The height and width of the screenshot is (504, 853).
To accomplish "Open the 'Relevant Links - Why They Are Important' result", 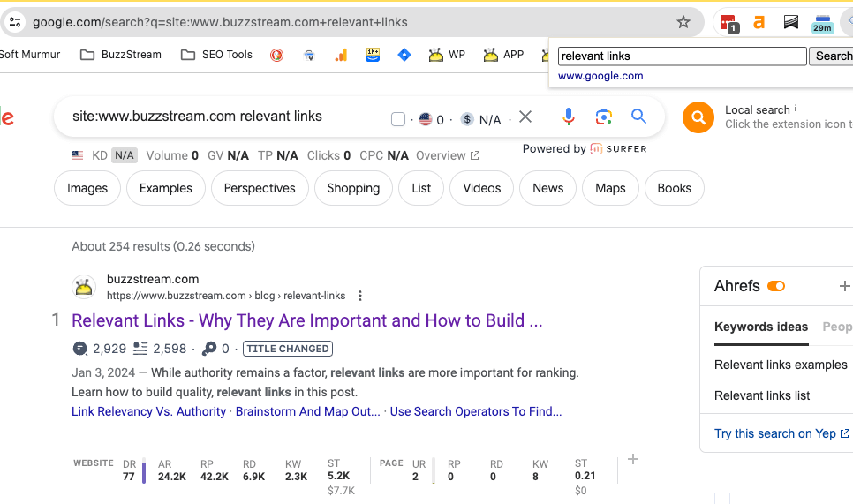I will (306, 320).
